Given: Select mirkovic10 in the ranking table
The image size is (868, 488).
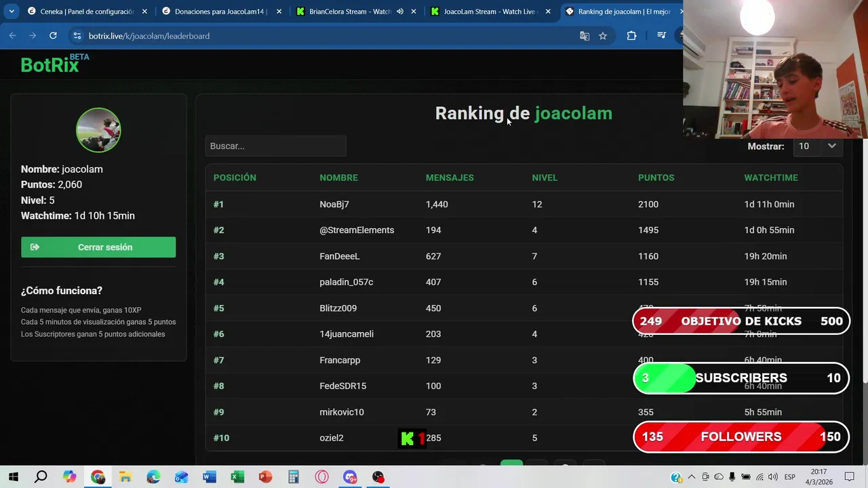Looking at the screenshot, I should [x=342, y=412].
